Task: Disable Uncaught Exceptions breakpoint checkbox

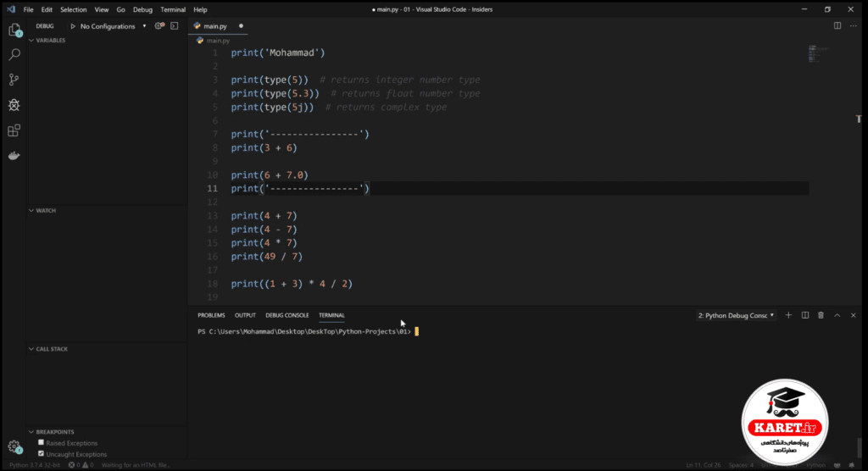Action: click(x=41, y=453)
